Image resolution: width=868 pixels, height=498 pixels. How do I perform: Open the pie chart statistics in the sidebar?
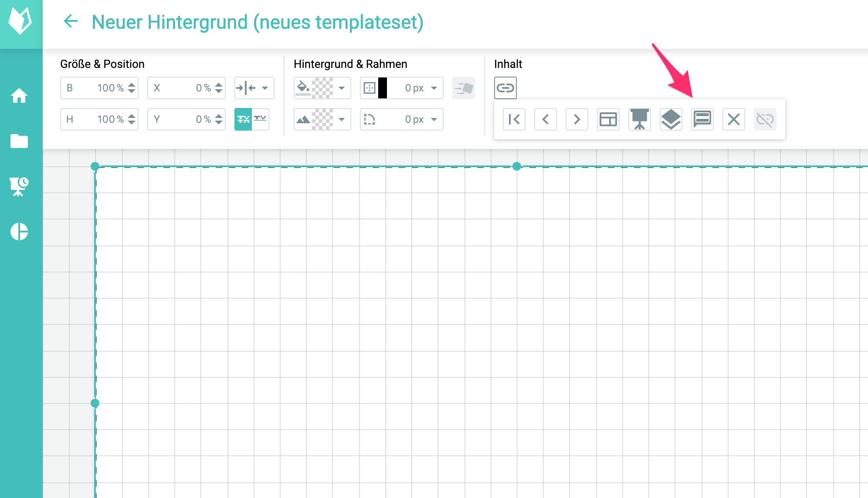(19, 232)
